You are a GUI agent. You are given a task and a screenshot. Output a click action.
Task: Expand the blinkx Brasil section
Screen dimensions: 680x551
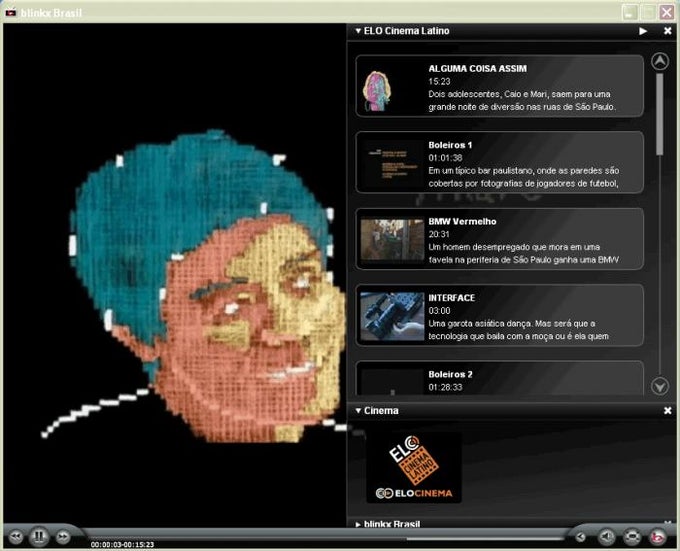(x=358, y=525)
